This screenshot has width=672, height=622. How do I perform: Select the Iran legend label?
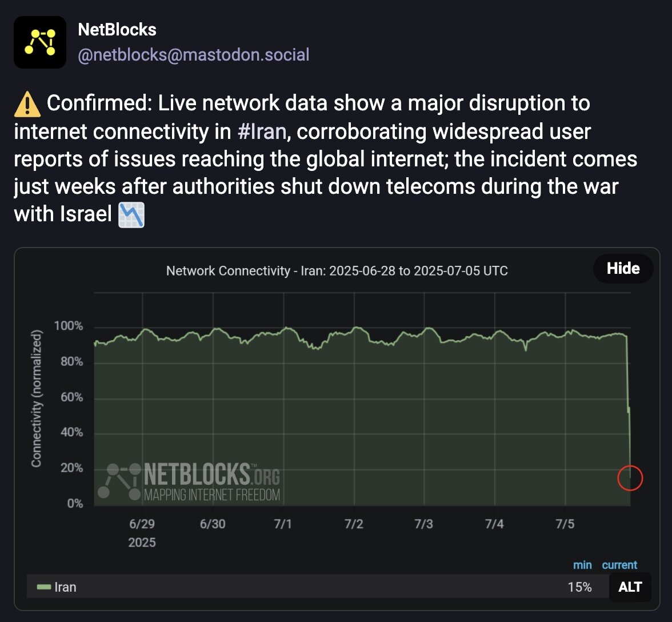click(x=65, y=587)
